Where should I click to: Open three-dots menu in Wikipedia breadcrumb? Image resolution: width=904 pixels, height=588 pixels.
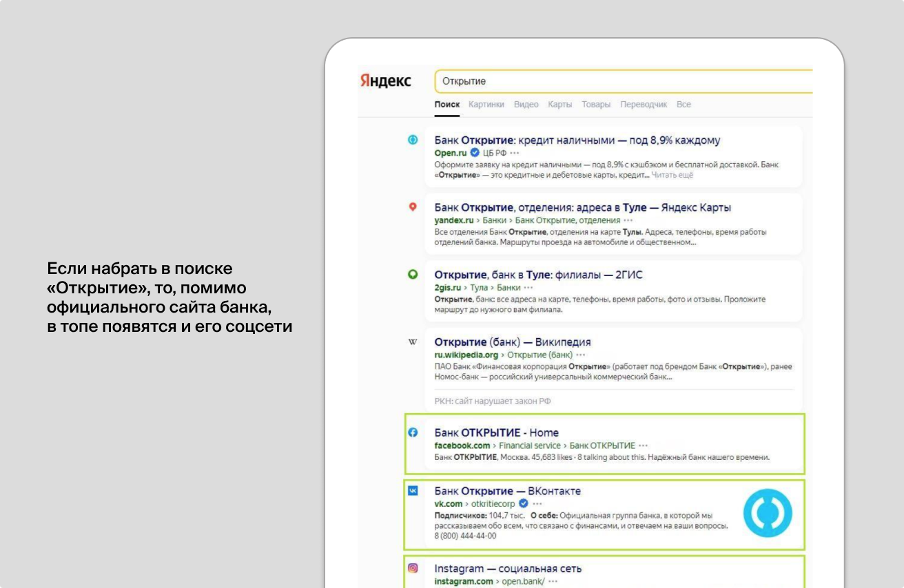click(581, 355)
